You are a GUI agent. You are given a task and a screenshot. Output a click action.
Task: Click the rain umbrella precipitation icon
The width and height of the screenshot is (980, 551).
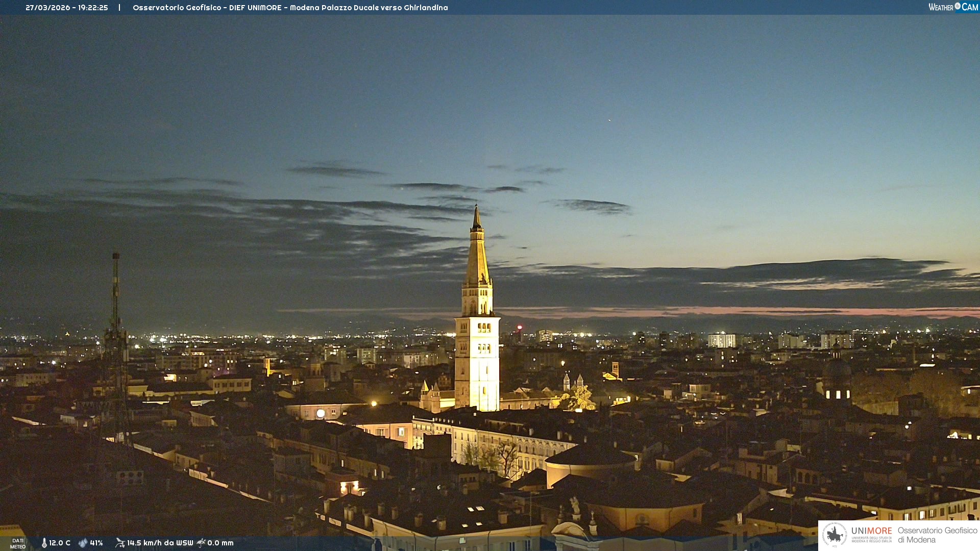tap(201, 542)
